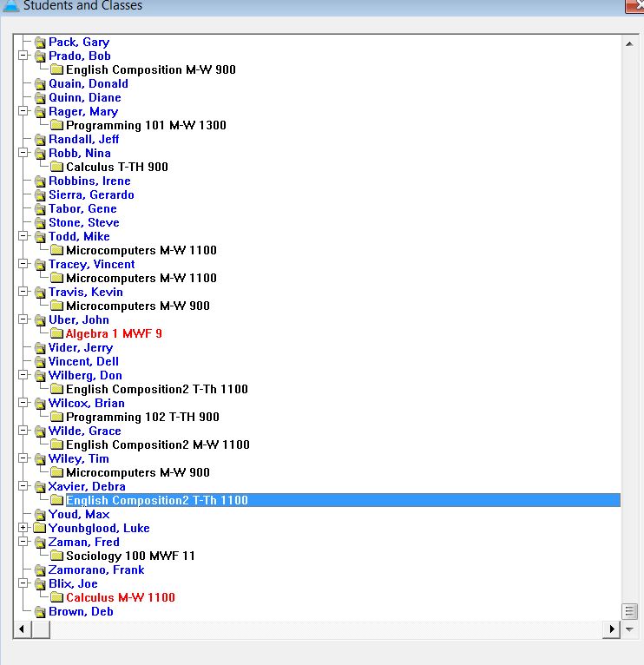Collapse the Blix, Joe node

pyautogui.click(x=23, y=583)
